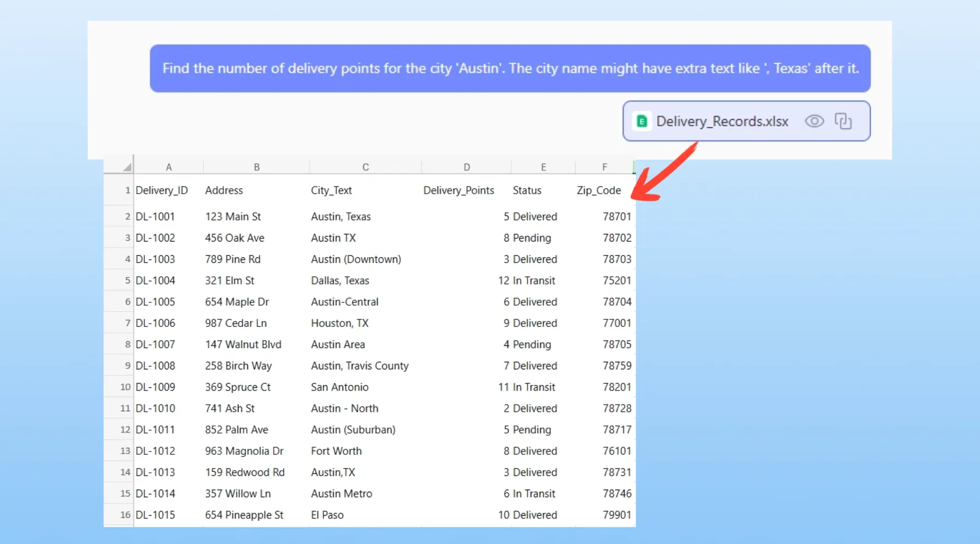This screenshot has height=544, width=980.
Task: Select the 'San Antonio' city cell
Action: (x=340, y=387)
